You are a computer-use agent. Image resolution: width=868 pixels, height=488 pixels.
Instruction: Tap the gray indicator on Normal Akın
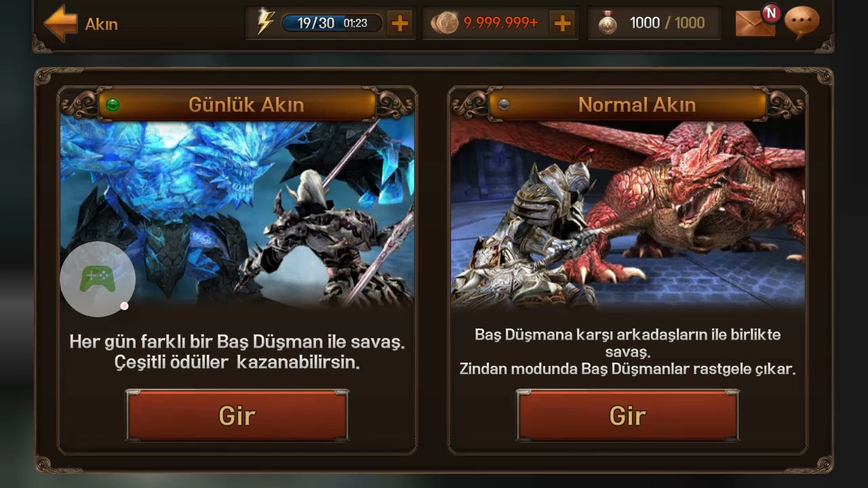(503, 104)
